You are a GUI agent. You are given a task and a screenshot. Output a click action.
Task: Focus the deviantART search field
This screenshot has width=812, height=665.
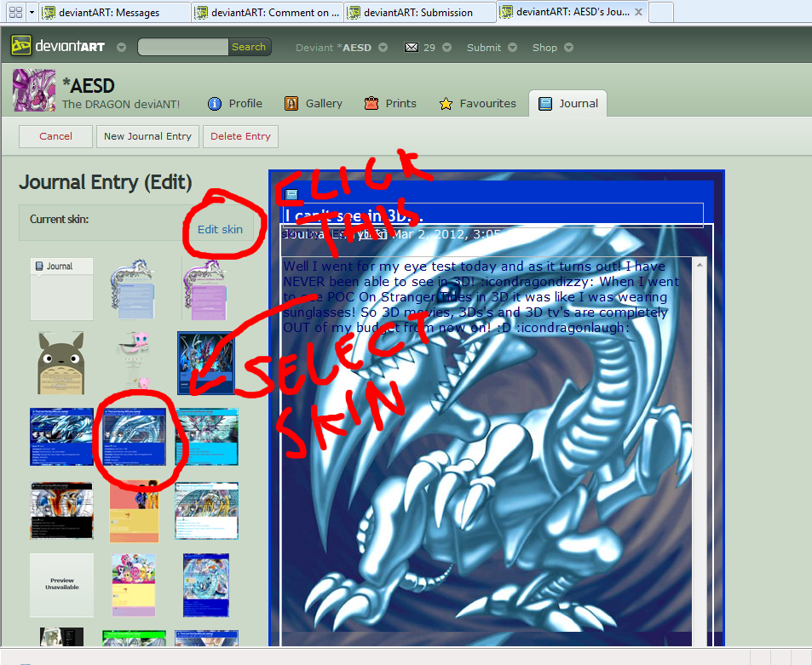coord(183,47)
